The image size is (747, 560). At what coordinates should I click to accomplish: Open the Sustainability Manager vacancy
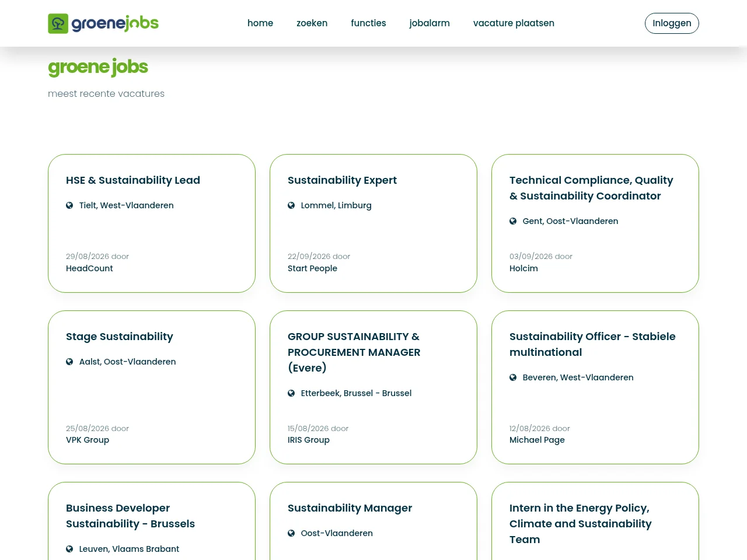pyautogui.click(x=350, y=508)
